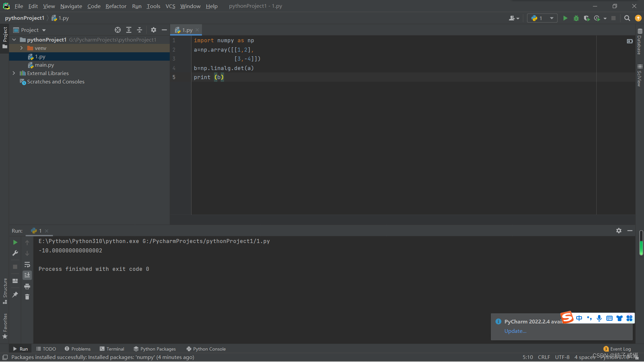Switch to the Terminal tab
The width and height of the screenshot is (644, 362).
point(112,349)
